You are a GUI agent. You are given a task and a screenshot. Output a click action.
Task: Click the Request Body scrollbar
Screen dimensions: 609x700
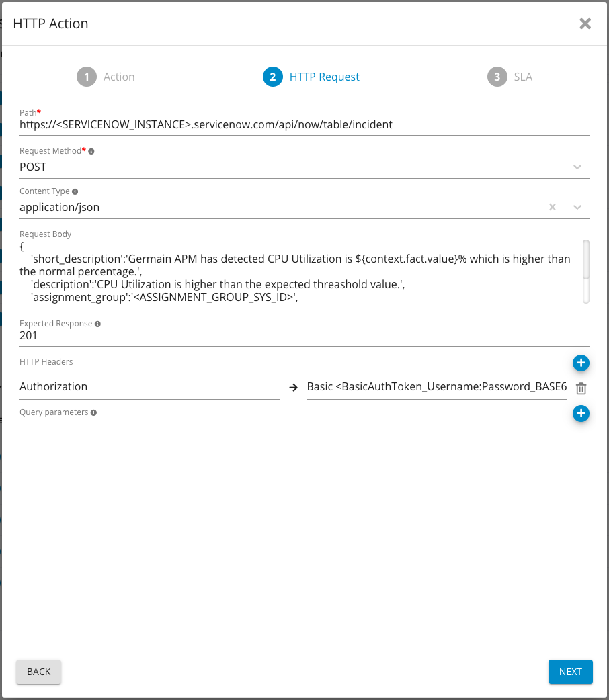click(x=585, y=260)
